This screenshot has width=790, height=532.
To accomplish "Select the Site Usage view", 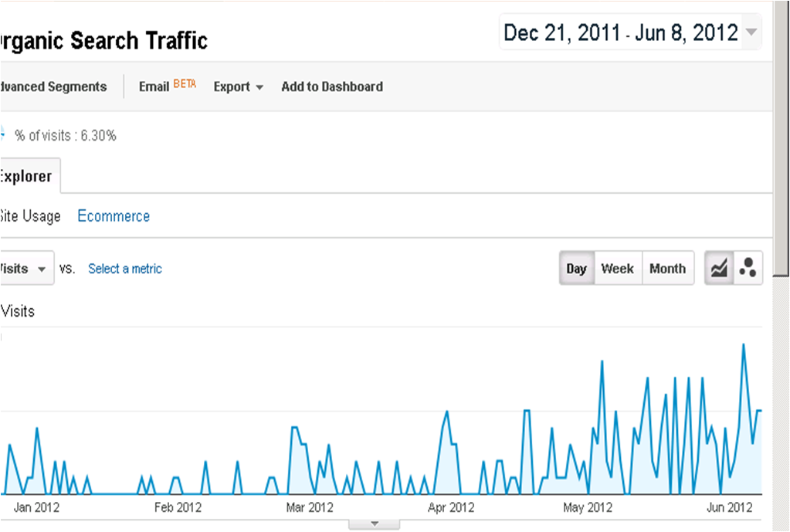I will tap(30, 216).
